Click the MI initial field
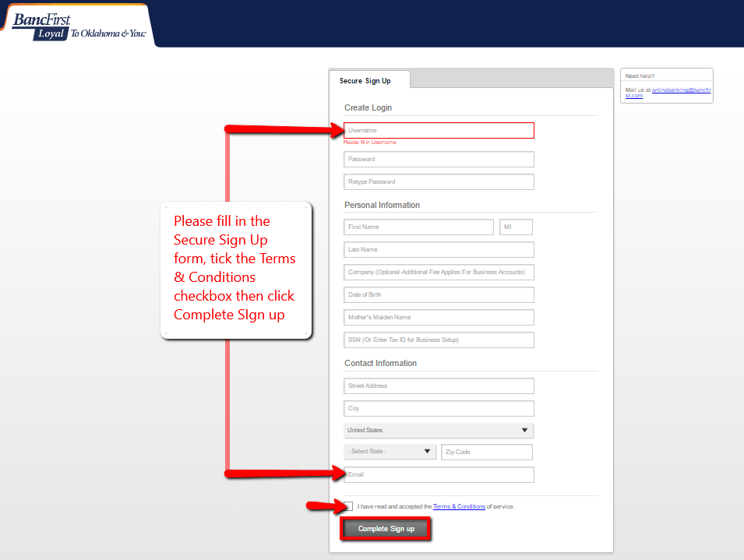The image size is (744, 560). pos(516,227)
